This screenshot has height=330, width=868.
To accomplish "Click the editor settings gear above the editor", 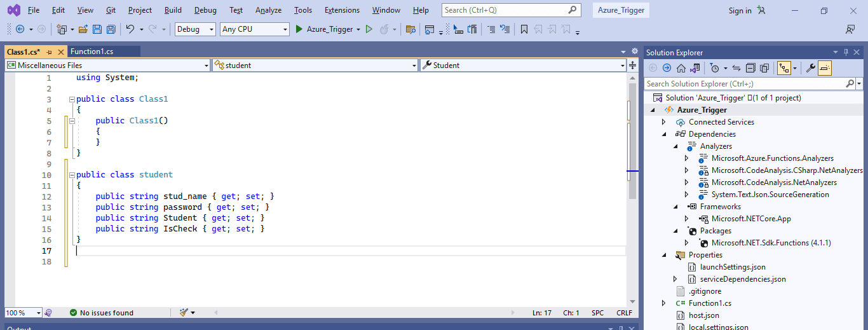I will click(634, 52).
